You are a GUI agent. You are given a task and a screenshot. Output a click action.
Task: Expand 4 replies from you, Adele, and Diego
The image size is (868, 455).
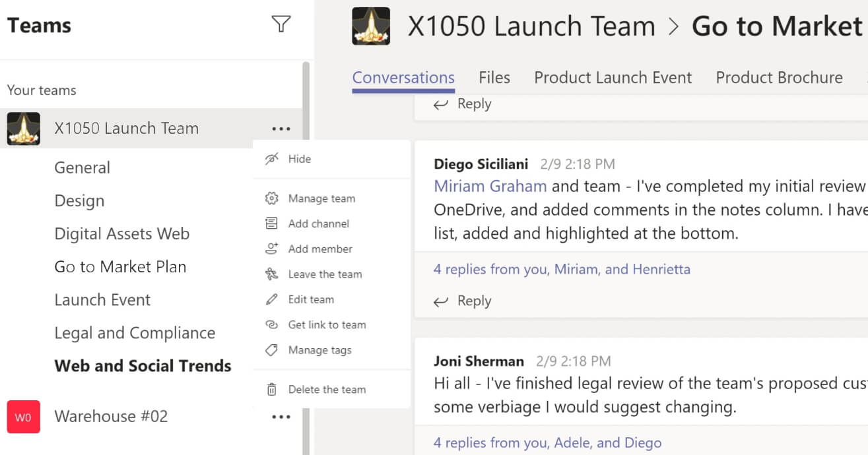547,442
